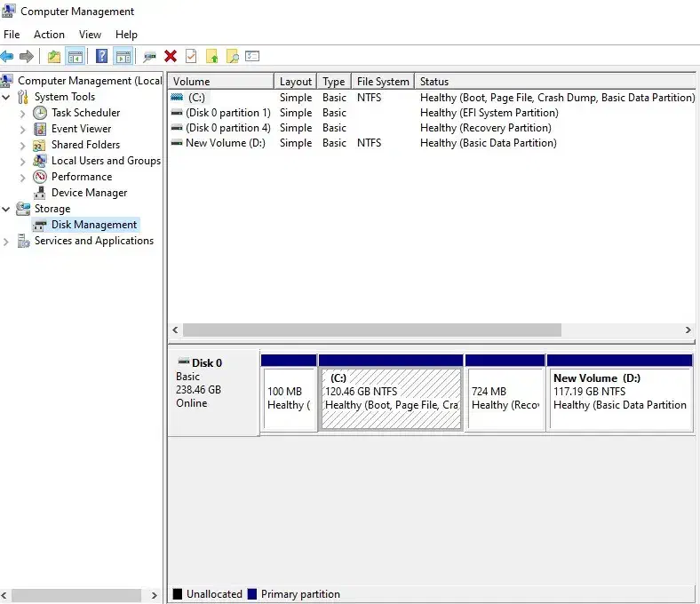The width and height of the screenshot is (700, 604).
Task: Open Device Manager in the tree
Action: (x=89, y=193)
